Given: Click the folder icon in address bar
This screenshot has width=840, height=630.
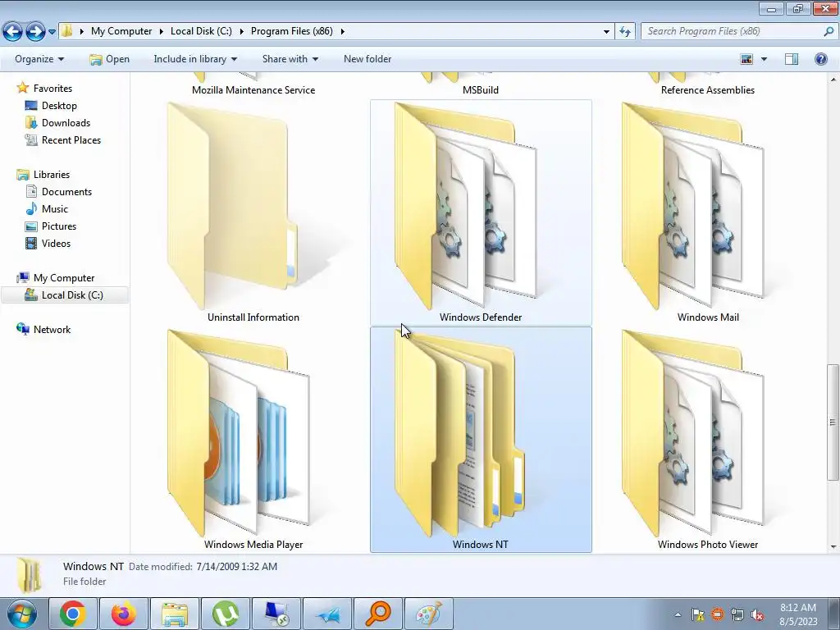Looking at the screenshot, I should click(67, 31).
